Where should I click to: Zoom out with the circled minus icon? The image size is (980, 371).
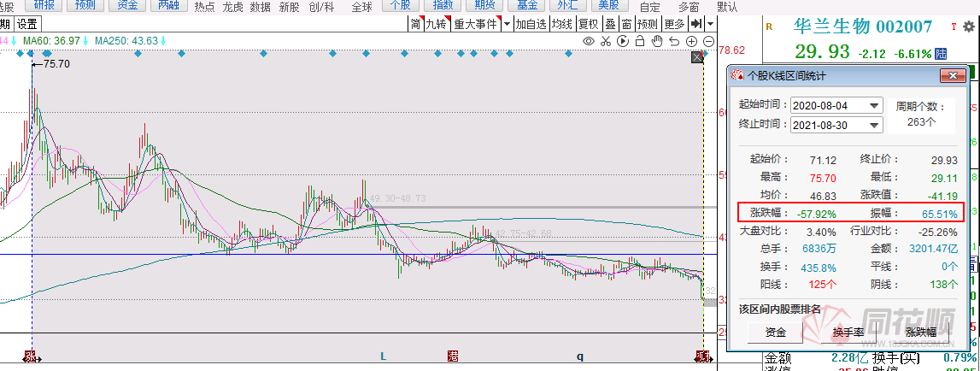click(x=709, y=41)
